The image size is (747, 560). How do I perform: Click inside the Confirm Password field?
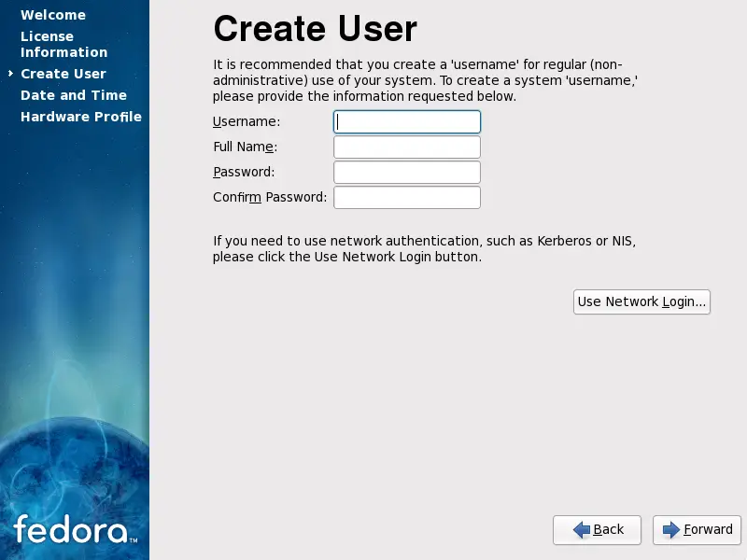(406, 197)
